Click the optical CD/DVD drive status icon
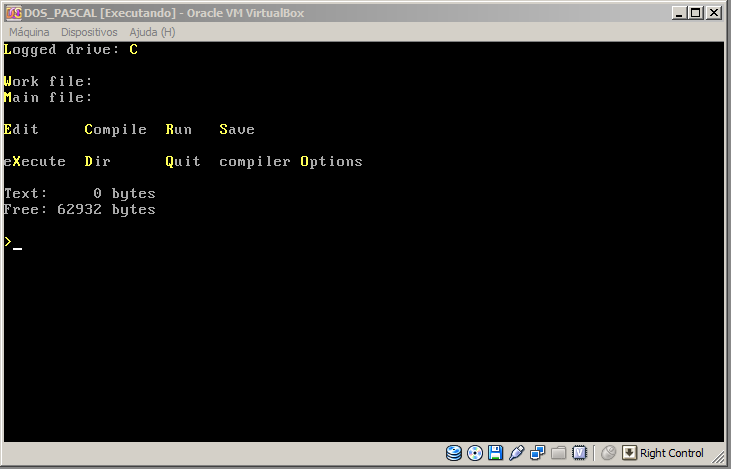Image resolution: width=731 pixels, height=471 pixels. tap(475, 453)
